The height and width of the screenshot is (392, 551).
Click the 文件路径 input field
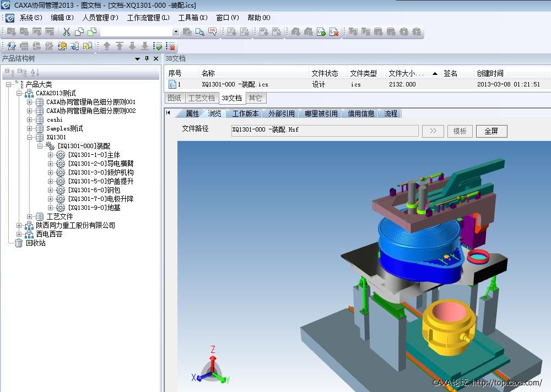(x=325, y=130)
